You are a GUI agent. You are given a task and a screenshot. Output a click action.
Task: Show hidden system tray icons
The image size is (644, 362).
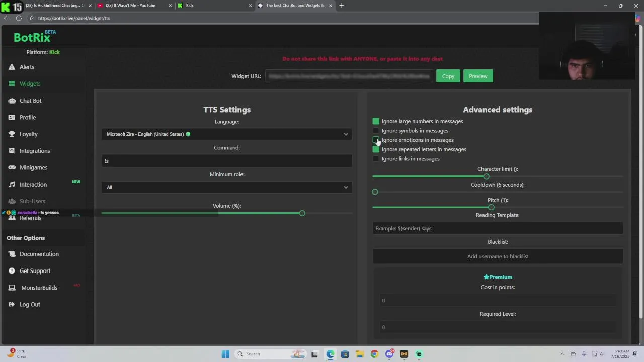click(562, 354)
